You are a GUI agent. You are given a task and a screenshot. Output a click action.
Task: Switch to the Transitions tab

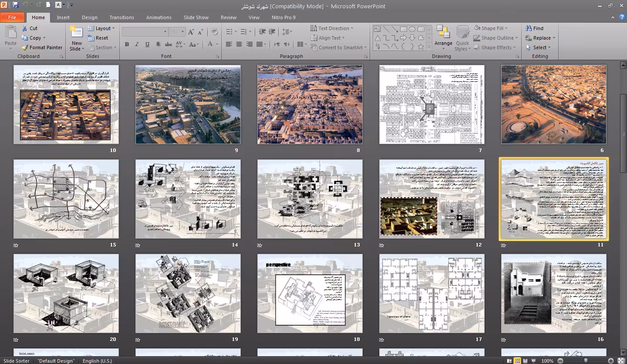point(122,17)
